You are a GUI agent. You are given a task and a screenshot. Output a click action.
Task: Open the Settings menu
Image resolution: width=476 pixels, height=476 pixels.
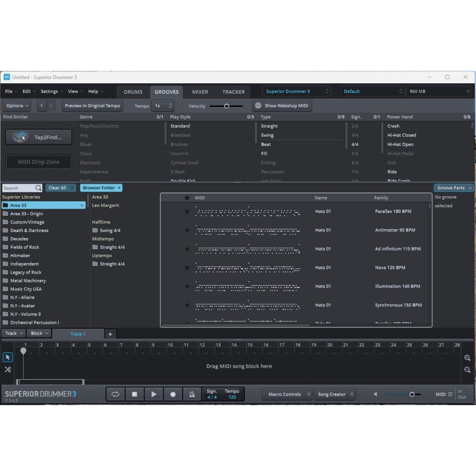52,92
